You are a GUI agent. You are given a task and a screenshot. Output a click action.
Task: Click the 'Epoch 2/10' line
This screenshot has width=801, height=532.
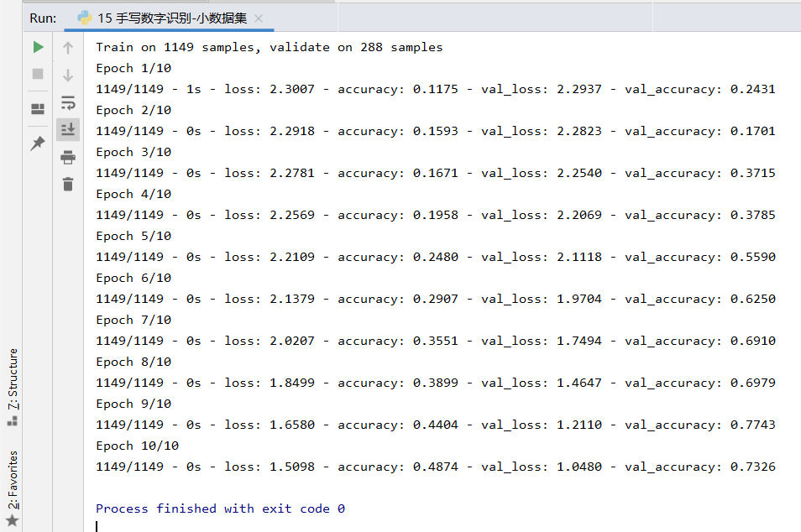pos(133,110)
